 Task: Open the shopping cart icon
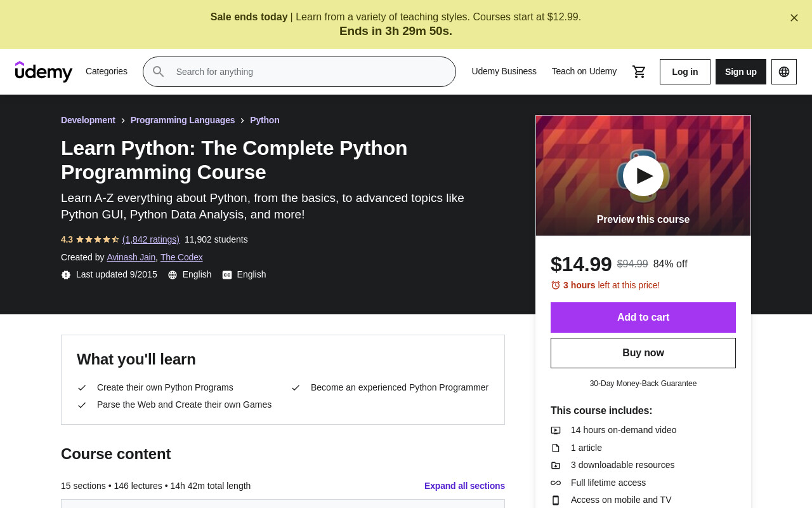click(x=639, y=72)
